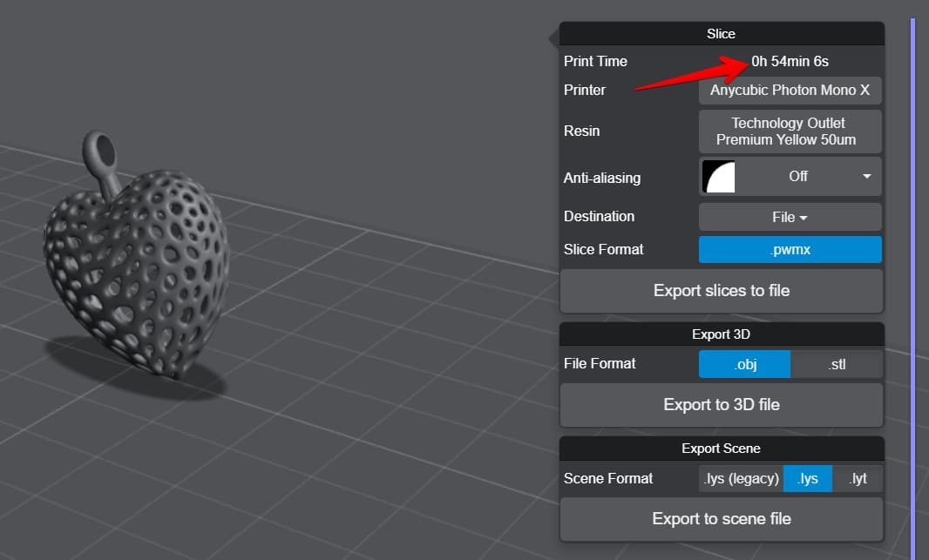Click the anti-aliasing preview icon
Screen dimensions: 929x560
[718, 177]
